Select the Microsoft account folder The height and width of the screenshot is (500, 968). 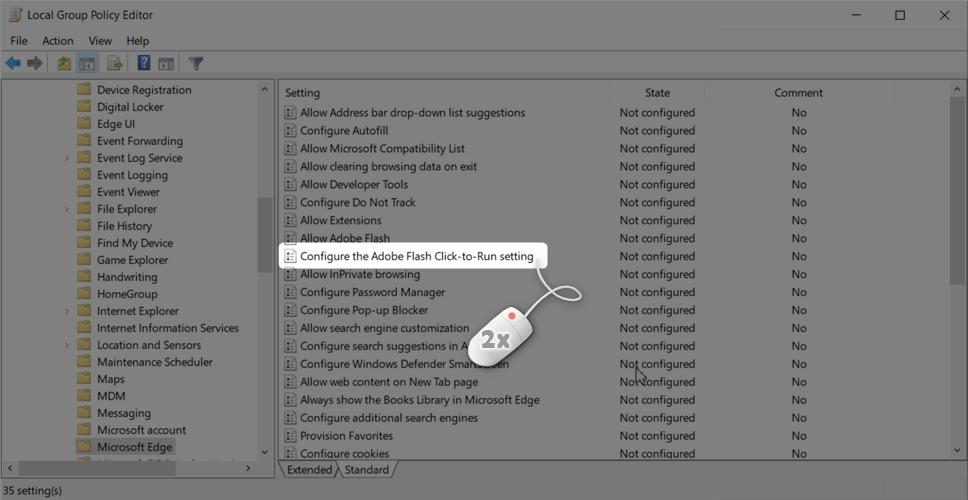[141, 430]
